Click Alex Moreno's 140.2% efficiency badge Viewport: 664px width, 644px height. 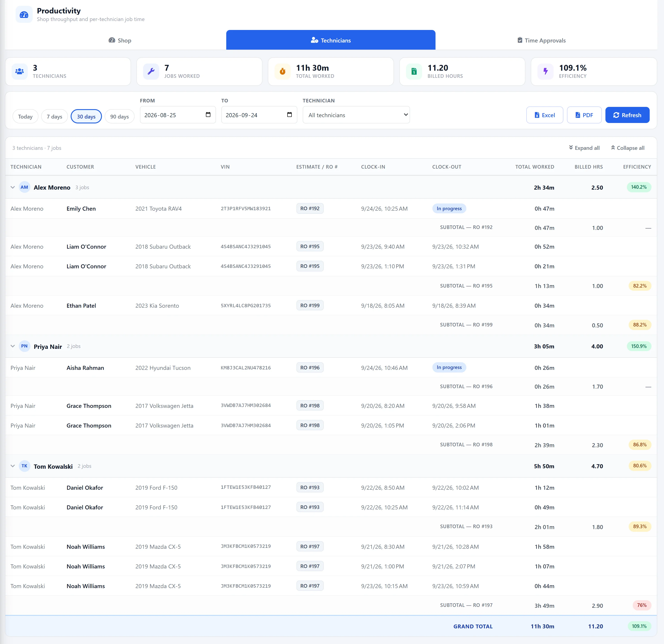[639, 187]
